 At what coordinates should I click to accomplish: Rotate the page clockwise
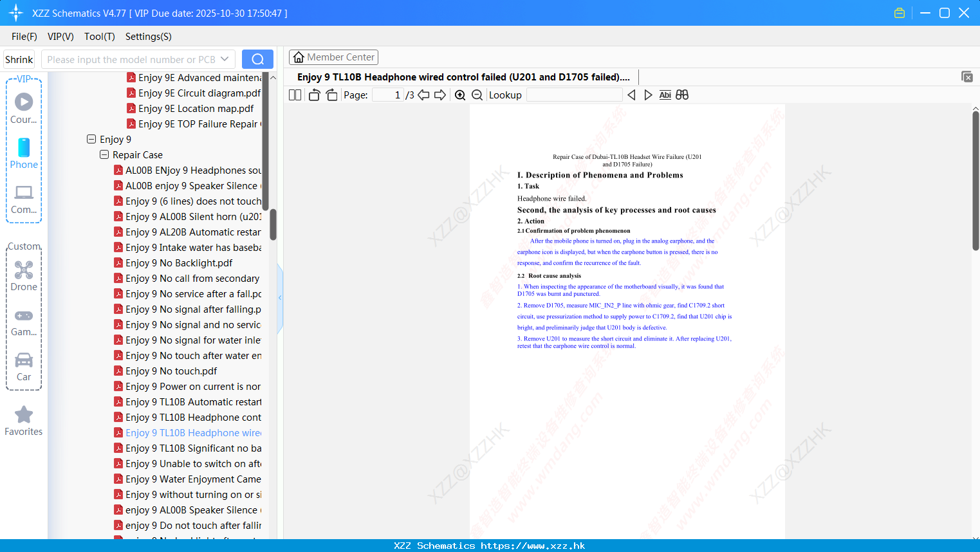pos(331,95)
